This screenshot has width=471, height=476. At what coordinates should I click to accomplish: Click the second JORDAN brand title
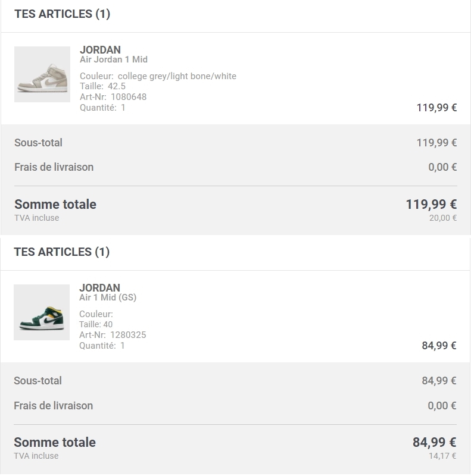tap(99, 288)
